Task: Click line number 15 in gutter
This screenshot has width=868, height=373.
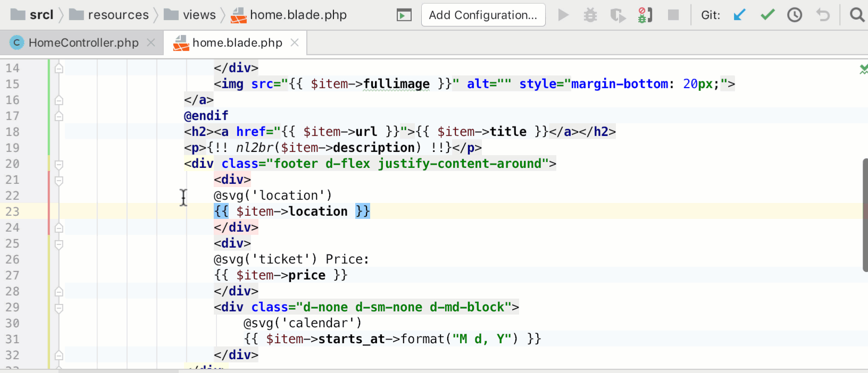Action: (12, 84)
